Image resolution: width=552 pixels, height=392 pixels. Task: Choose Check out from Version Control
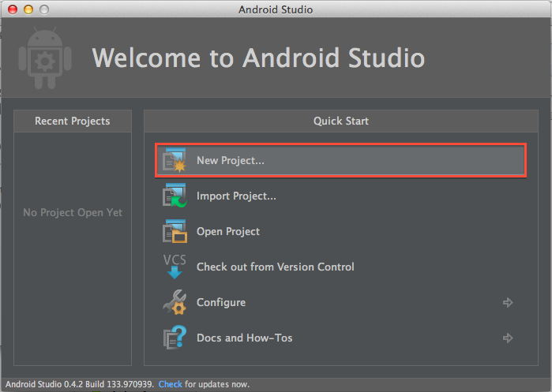[x=276, y=267]
